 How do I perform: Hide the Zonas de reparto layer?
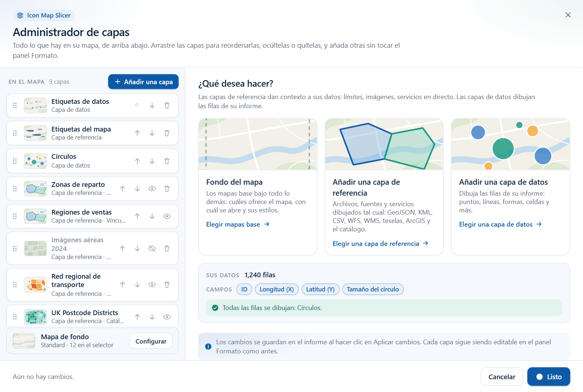click(152, 189)
